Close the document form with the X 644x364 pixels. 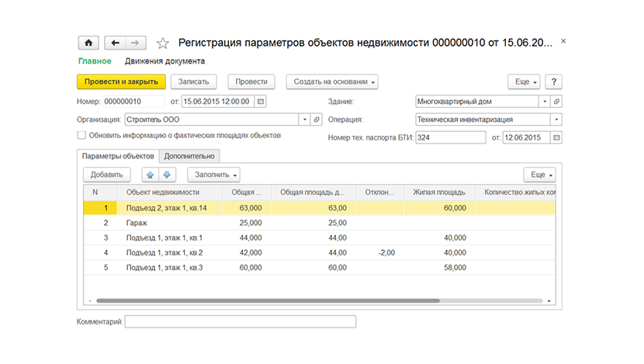[x=563, y=41]
